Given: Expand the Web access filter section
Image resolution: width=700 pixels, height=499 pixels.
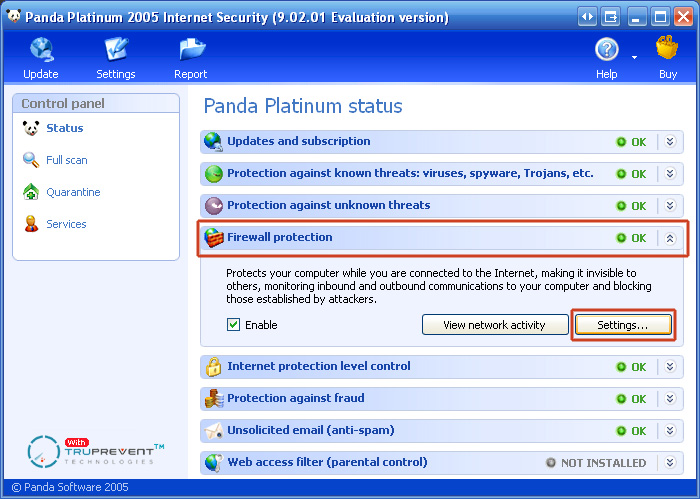Looking at the screenshot, I should 670,463.
